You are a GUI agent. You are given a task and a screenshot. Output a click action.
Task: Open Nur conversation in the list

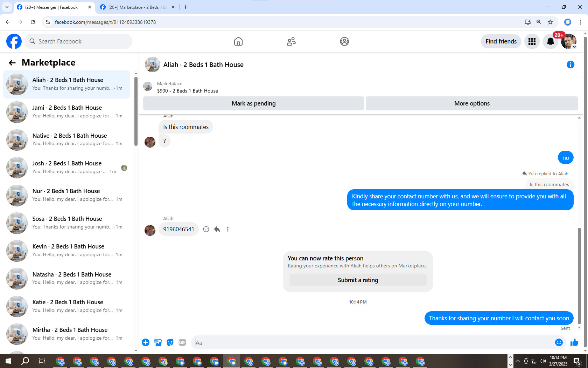coord(66,195)
